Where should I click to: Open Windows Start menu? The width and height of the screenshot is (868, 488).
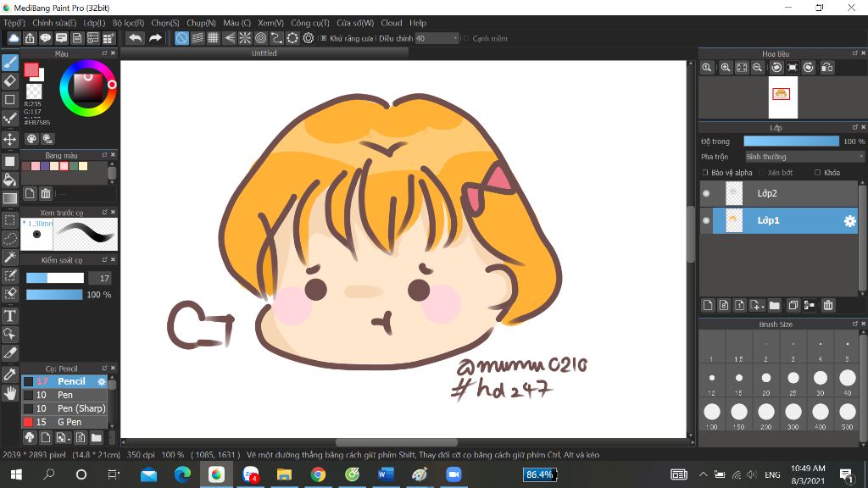(16, 474)
